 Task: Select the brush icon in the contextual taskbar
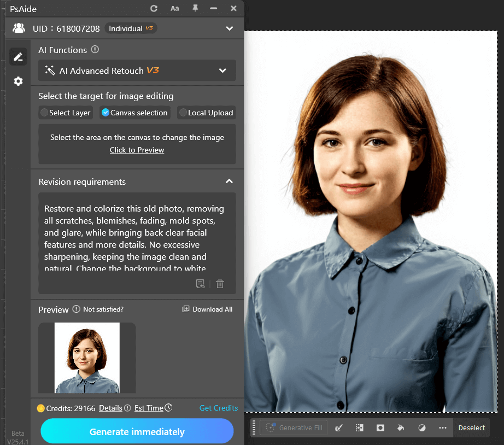339,428
